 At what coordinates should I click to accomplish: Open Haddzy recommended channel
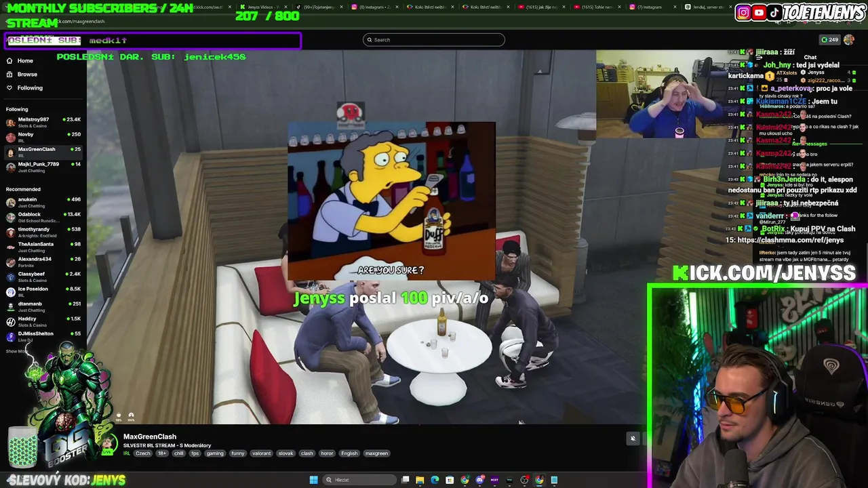pos(43,321)
